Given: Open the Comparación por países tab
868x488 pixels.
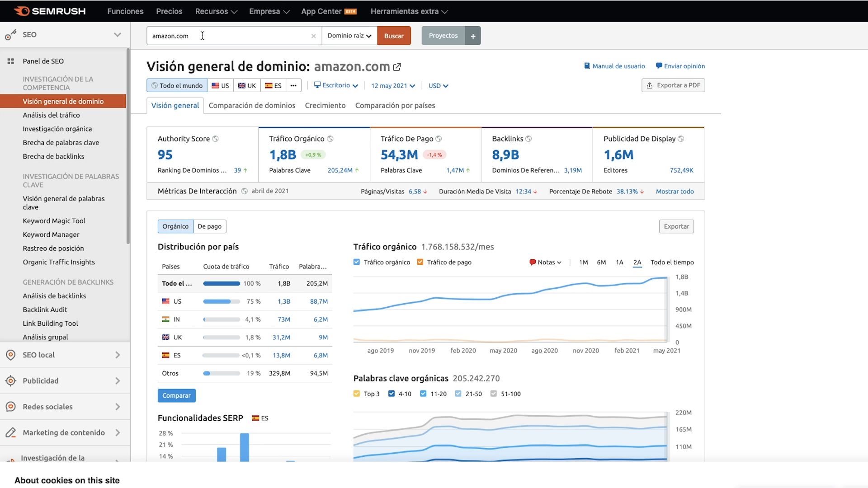Looking at the screenshot, I should pyautogui.click(x=395, y=105).
